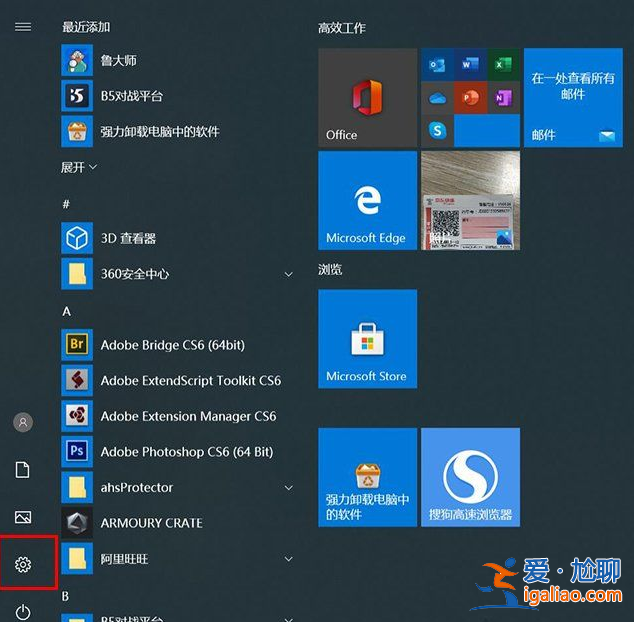
Task: Open the Office tile
Action: [x=367, y=97]
